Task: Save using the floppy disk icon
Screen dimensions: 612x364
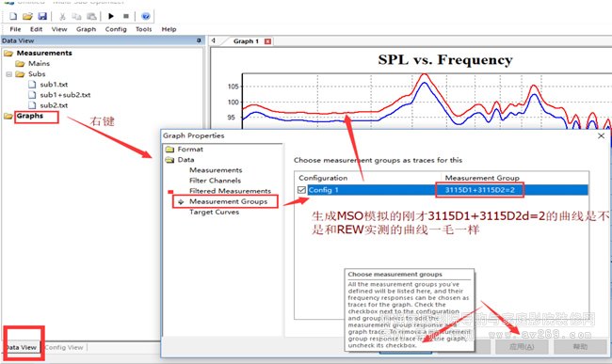Action: tap(42, 16)
